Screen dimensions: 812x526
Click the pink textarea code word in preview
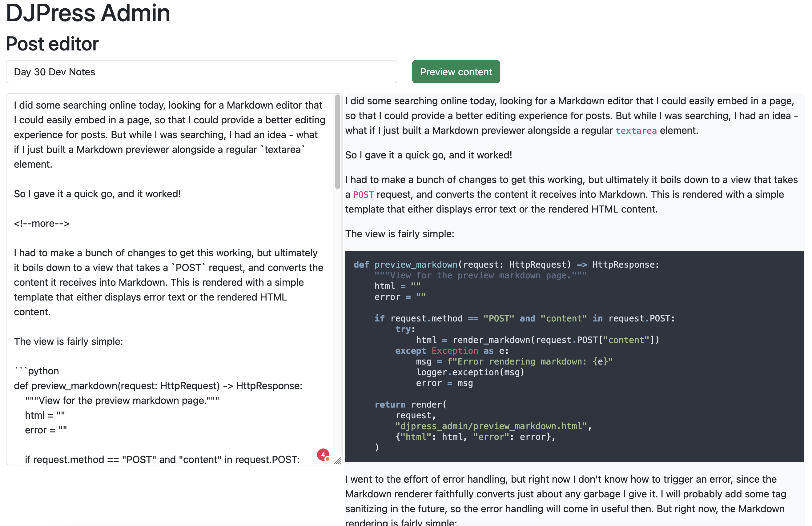[x=636, y=131]
